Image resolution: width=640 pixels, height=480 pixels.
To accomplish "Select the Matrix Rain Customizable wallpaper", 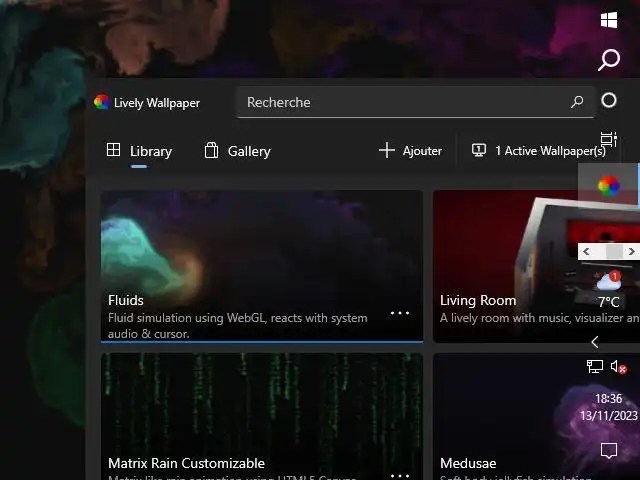I will [262, 416].
